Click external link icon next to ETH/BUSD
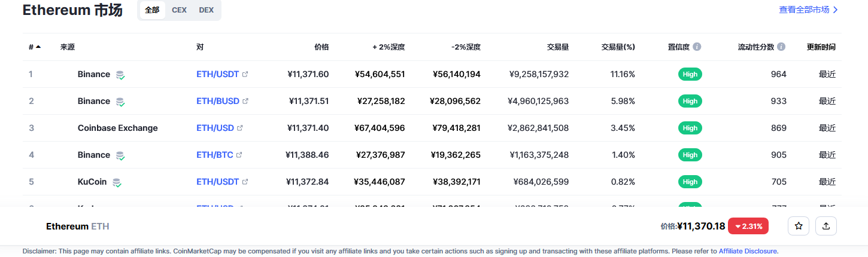 click(245, 101)
